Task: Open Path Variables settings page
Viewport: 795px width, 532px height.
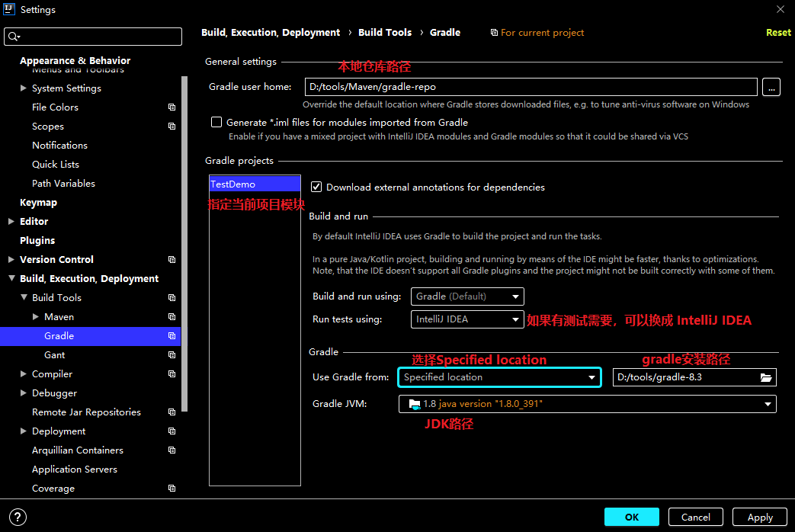Action: click(63, 184)
